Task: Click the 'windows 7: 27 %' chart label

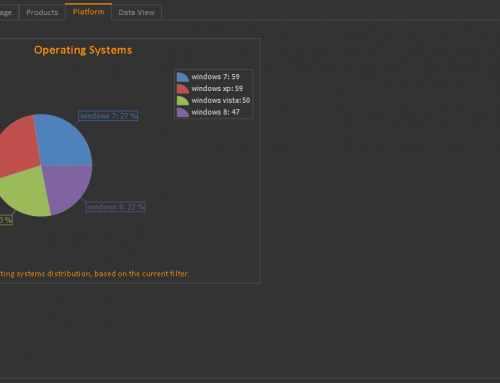Action: 108,116
